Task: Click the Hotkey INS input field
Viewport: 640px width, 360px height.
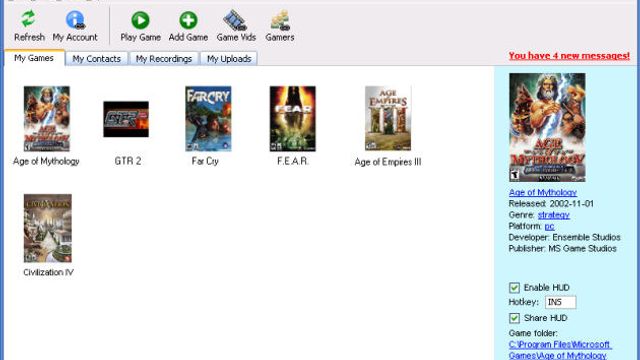Action: (x=560, y=302)
